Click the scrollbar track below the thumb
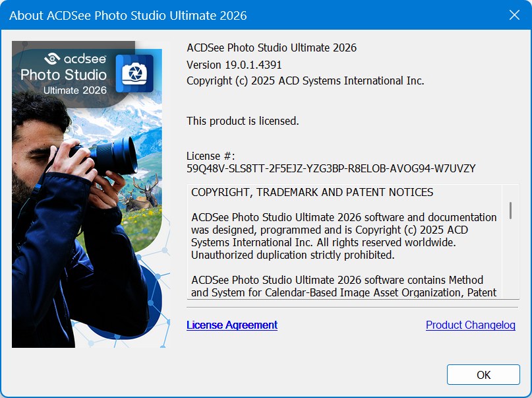The height and width of the screenshot is (398, 532). tap(510, 264)
